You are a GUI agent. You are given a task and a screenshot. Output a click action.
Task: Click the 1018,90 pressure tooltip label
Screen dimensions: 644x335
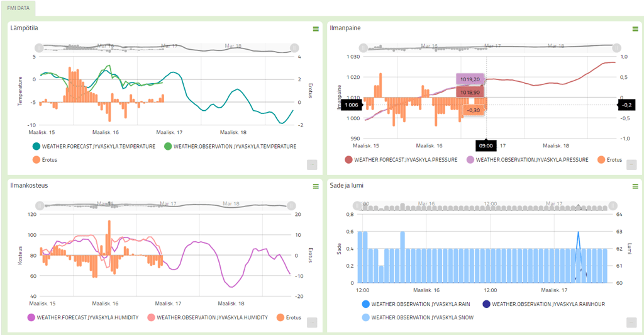470,93
